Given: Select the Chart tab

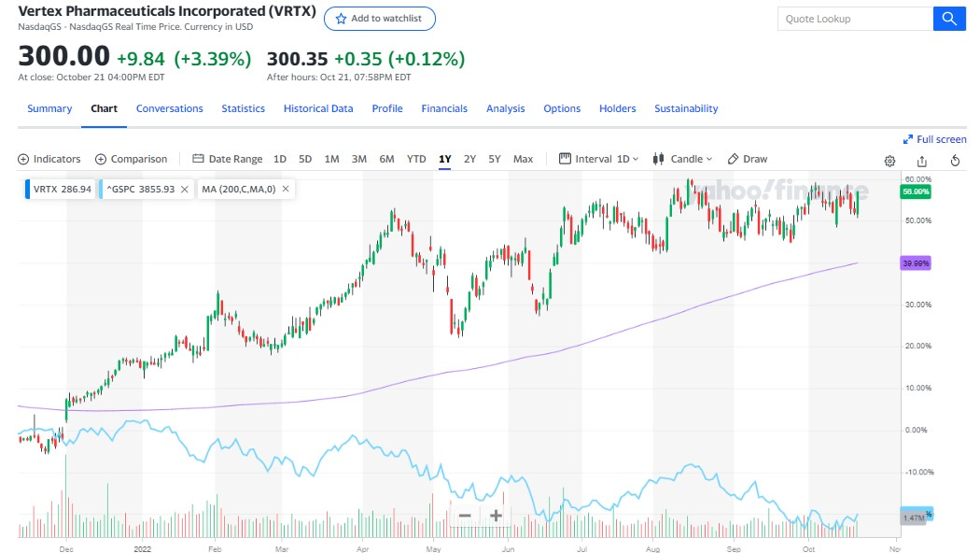Looking at the screenshot, I should pos(104,108).
